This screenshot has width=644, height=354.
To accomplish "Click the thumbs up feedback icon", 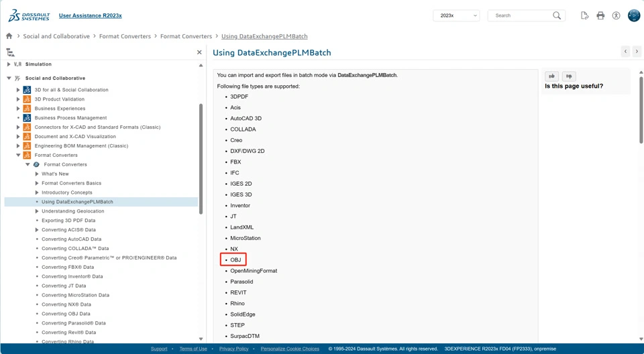I will point(551,76).
